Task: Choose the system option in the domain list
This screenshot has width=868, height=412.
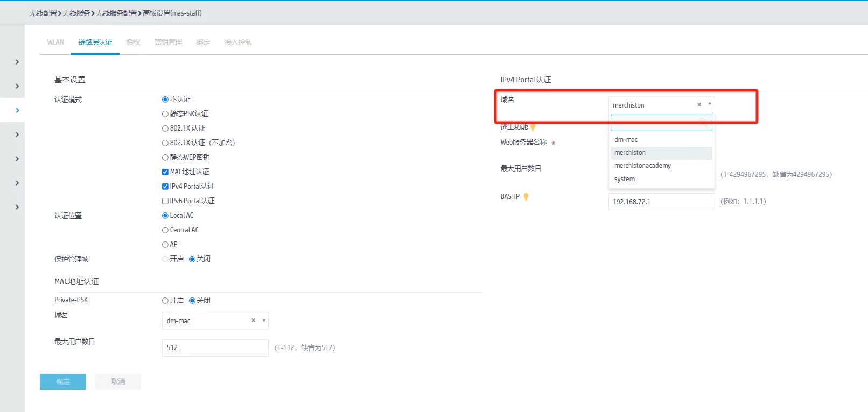Action: click(x=625, y=179)
